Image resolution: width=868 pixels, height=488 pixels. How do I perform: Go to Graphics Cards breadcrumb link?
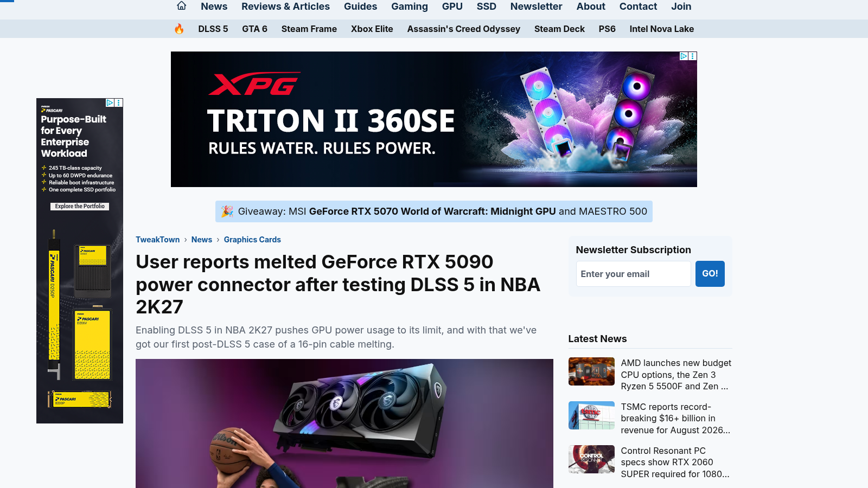[x=252, y=240]
